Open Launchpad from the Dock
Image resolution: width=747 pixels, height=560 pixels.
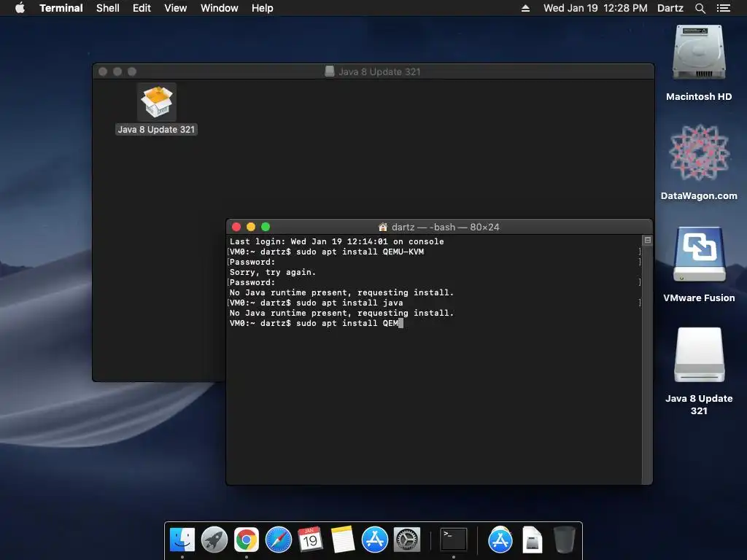pyautogui.click(x=214, y=540)
